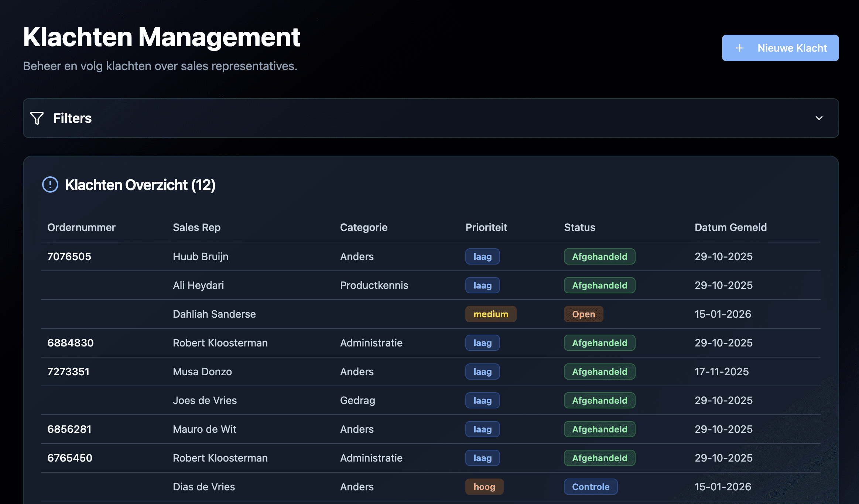Click the hoog priority badge
This screenshot has width=859, height=504.
click(x=484, y=487)
